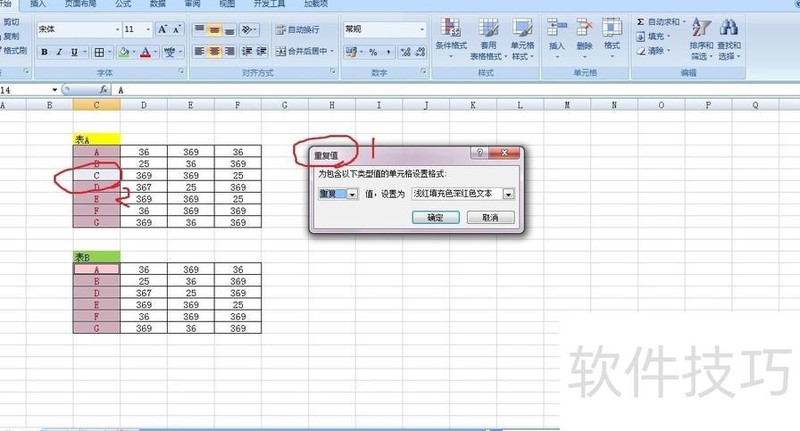Open 排序和筛选 sort and filter
This screenshot has height=431, width=800.
tap(701, 39)
